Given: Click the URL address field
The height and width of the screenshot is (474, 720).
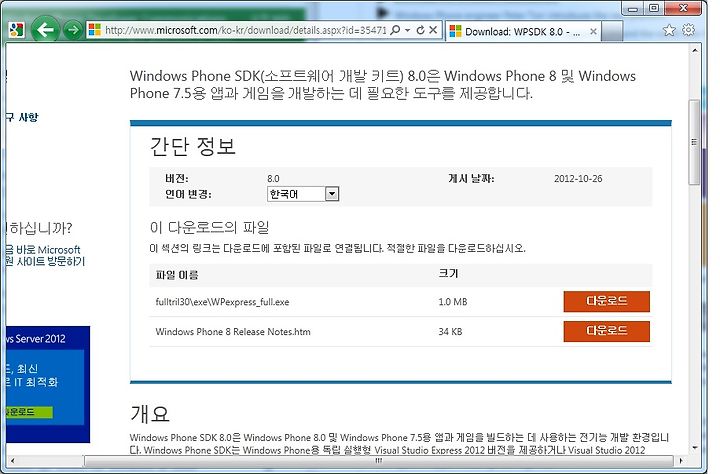Looking at the screenshot, I should click(245, 30).
